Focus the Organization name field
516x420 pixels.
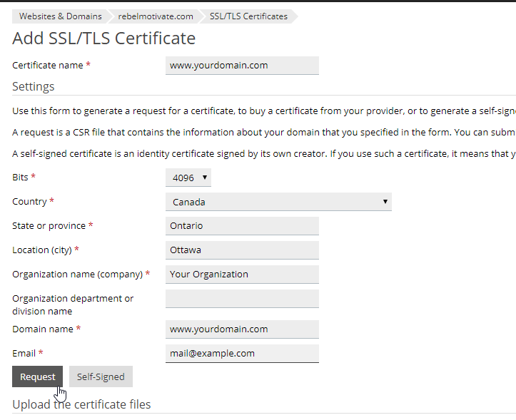242,275
